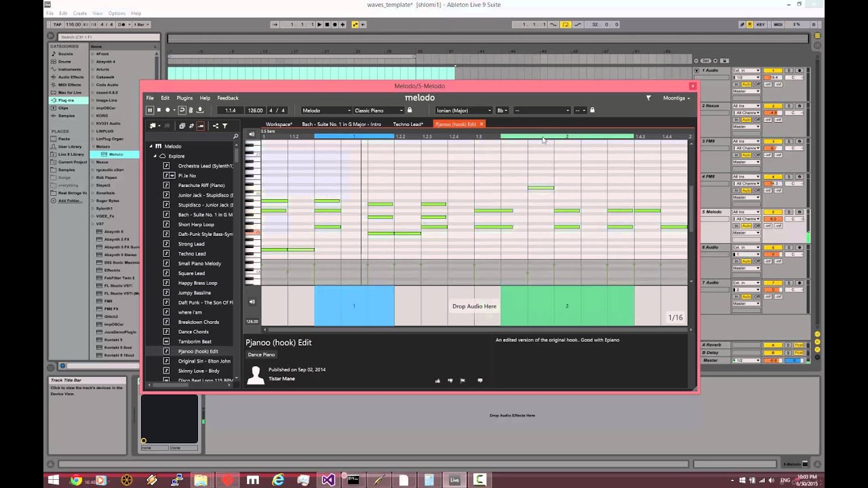Switch to Ableton Live taskbar icon
The height and width of the screenshot is (488, 868).
(454, 480)
